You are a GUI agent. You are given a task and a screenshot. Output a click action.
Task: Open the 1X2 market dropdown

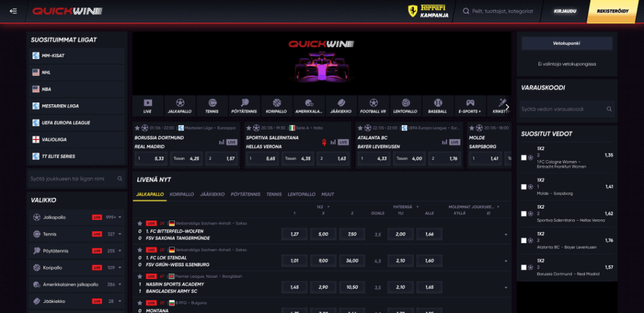tap(323, 207)
